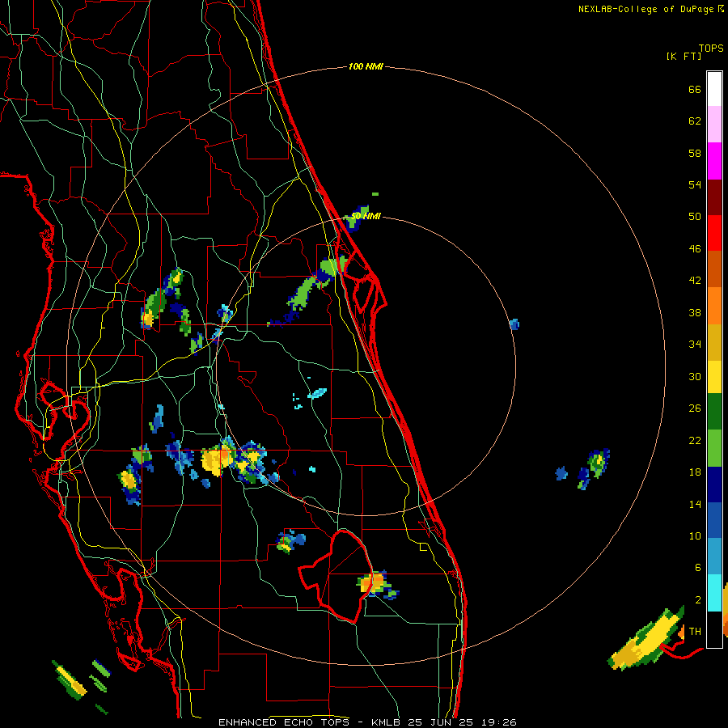Click the NEXLAB-College of DuPage credit text

[646, 9]
